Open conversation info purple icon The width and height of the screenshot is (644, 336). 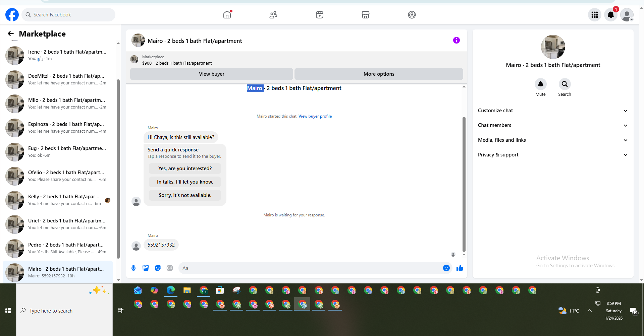[457, 40]
